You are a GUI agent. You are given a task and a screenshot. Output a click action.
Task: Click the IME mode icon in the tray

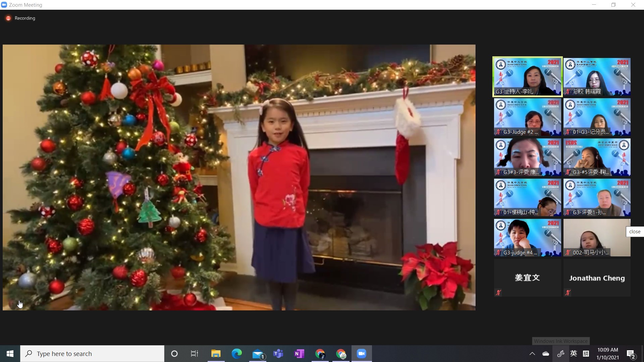click(x=586, y=354)
